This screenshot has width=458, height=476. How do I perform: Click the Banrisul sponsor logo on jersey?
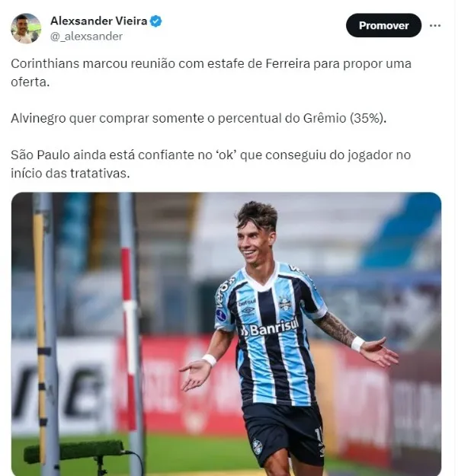[x=269, y=328]
